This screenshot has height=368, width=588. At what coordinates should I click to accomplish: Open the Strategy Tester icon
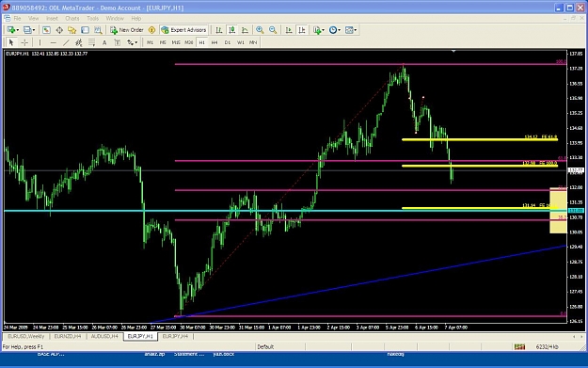click(x=98, y=30)
